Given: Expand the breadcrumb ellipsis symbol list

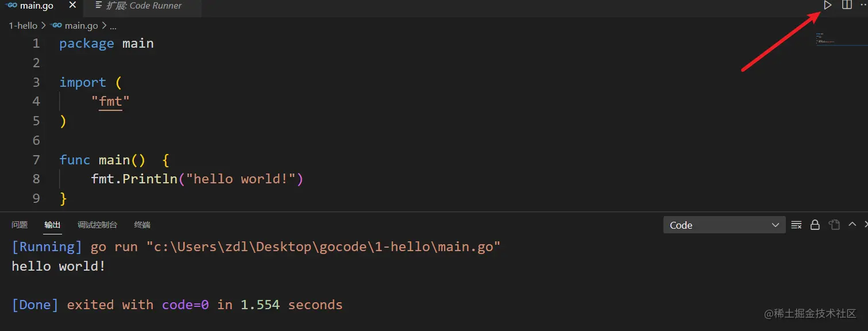Looking at the screenshot, I should (x=113, y=26).
